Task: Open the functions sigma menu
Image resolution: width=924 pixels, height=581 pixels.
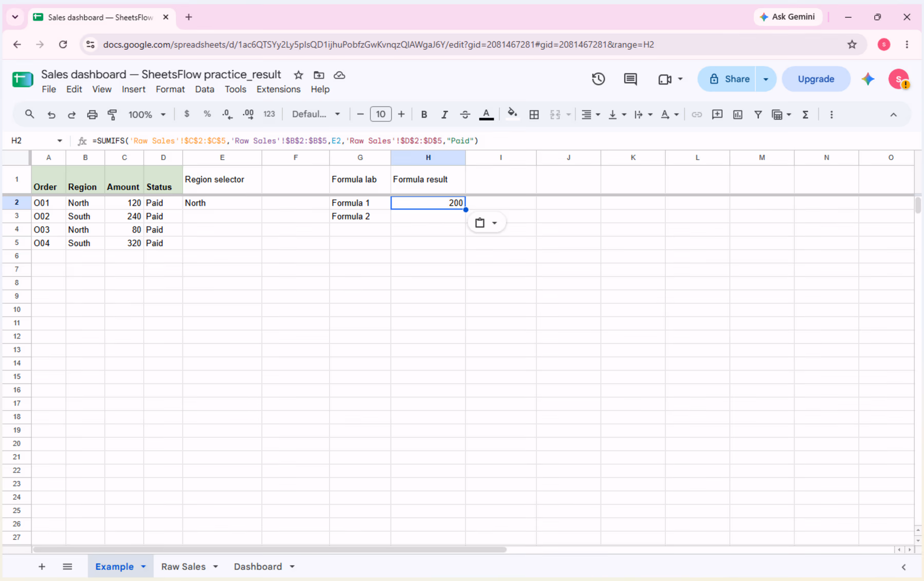Action: point(805,114)
